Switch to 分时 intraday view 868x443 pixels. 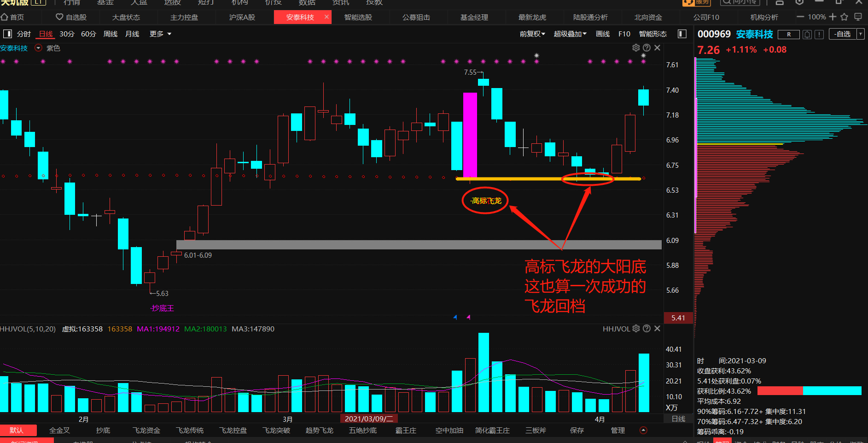[x=23, y=34]
